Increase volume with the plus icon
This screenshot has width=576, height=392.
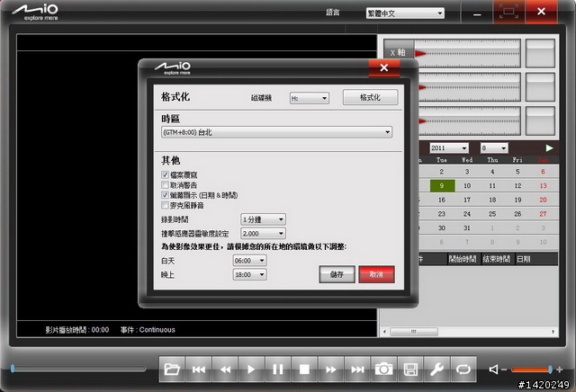[559, 370]
